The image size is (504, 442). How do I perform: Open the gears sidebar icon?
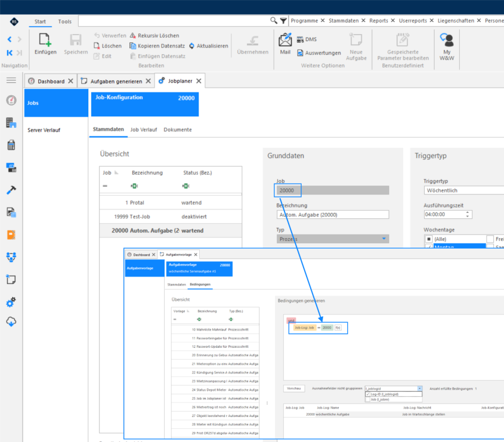[x=11, y=302]
